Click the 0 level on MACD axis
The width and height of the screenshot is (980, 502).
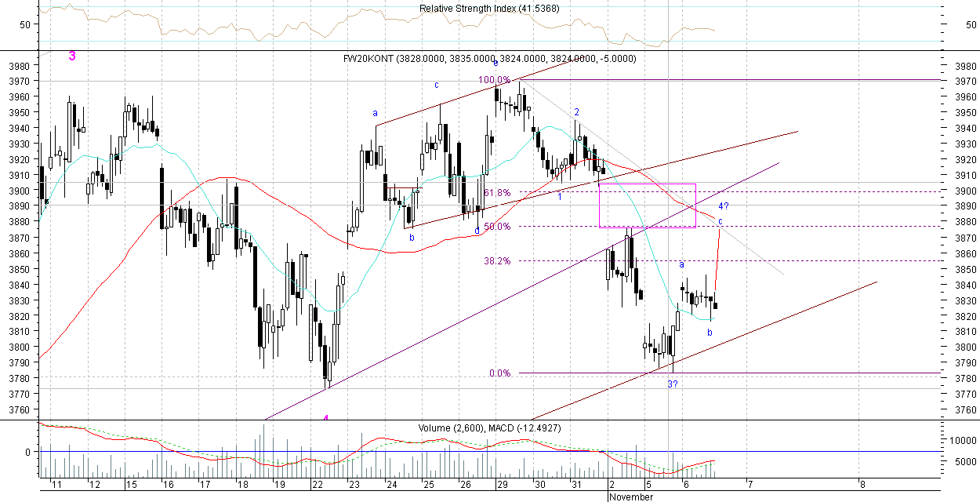[27, 453]
